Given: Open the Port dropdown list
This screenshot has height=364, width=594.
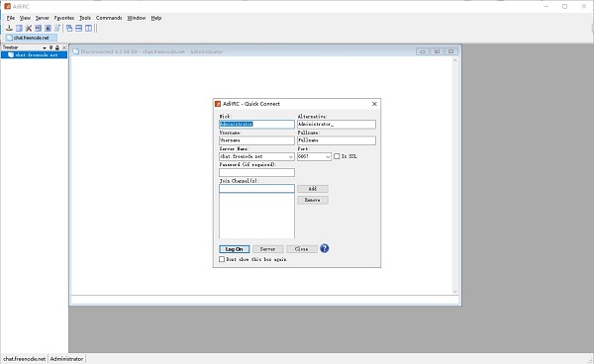Looking at the screenshot, I should 328,156.
